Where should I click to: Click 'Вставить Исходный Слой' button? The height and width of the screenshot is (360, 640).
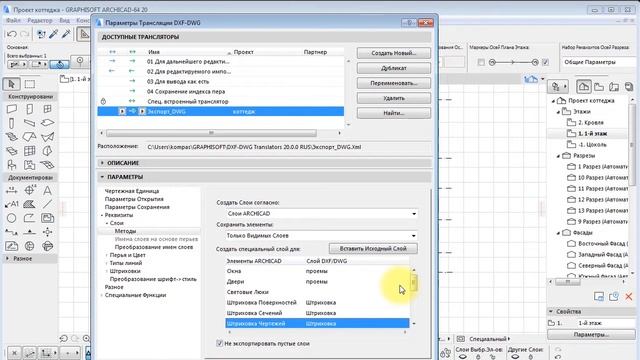click(373, 248)
